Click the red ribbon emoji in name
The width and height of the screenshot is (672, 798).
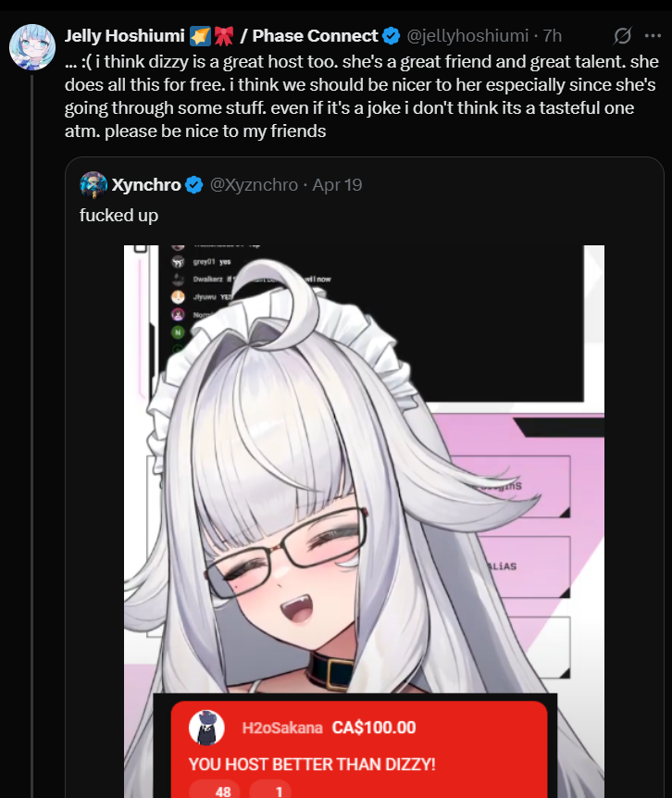tap(223, 36)
